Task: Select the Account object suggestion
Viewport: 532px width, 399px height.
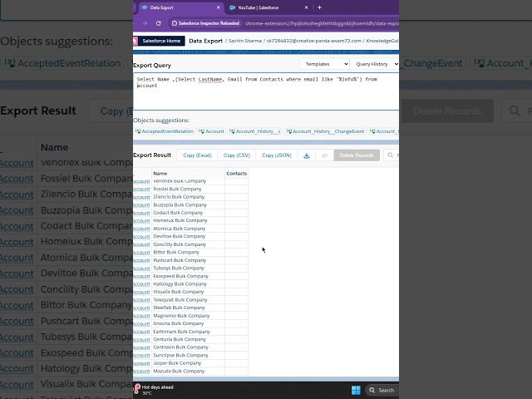Action: click(x=211, y=131)
